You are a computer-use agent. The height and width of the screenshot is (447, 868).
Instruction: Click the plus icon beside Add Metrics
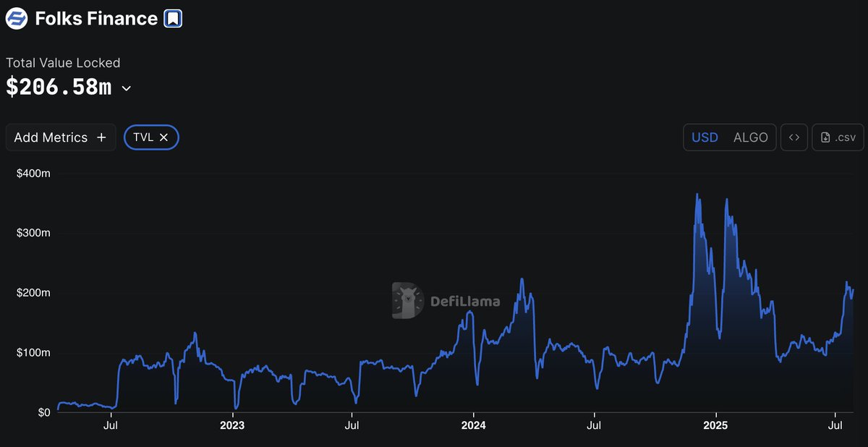tap(101, 137)
